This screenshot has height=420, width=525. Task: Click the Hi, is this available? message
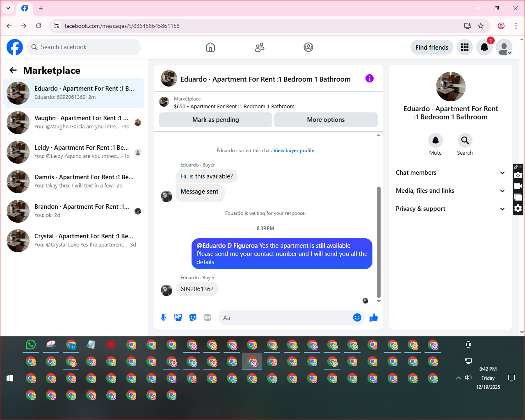(207, 176)
